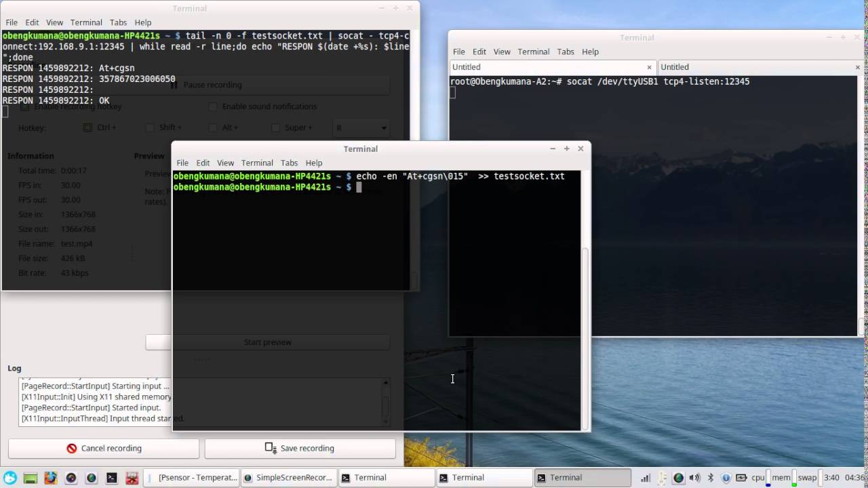Viewport: 868px width, 488px height.
Task: Open Tabs menu in front Terminal window
Action: [289, 163]
